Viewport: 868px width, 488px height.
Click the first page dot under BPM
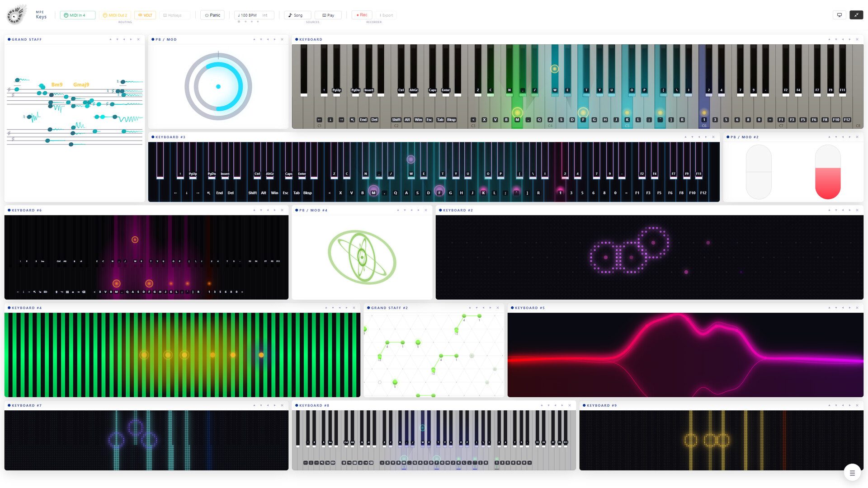click(239, 22)
